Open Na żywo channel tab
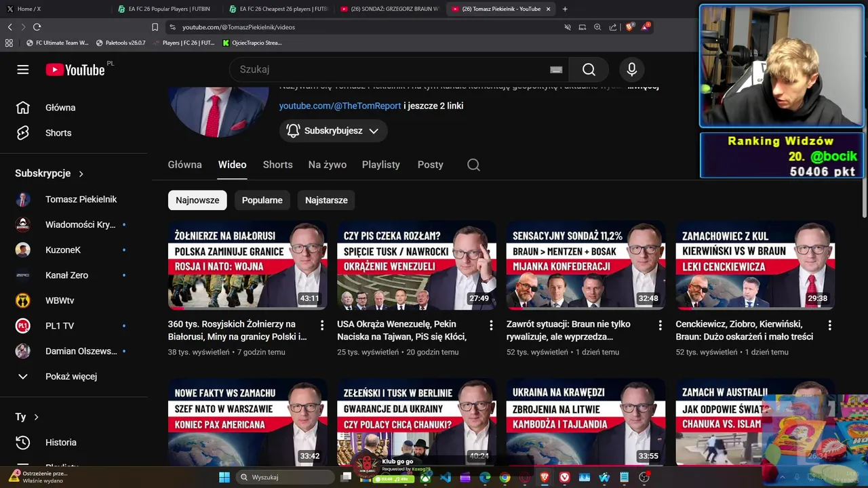The width and height of the screenshot is (868, 488). (328, 165)
